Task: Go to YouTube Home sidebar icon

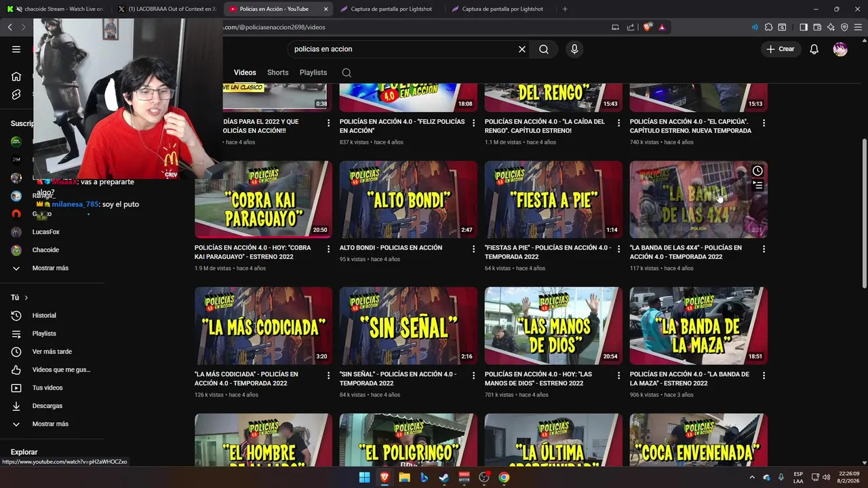Action: click(x=16, y=76)
